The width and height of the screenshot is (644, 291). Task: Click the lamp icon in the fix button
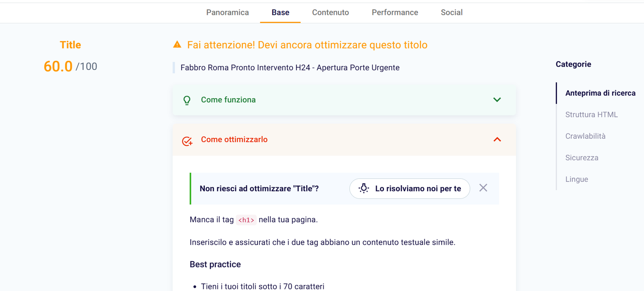coord(364,189)
